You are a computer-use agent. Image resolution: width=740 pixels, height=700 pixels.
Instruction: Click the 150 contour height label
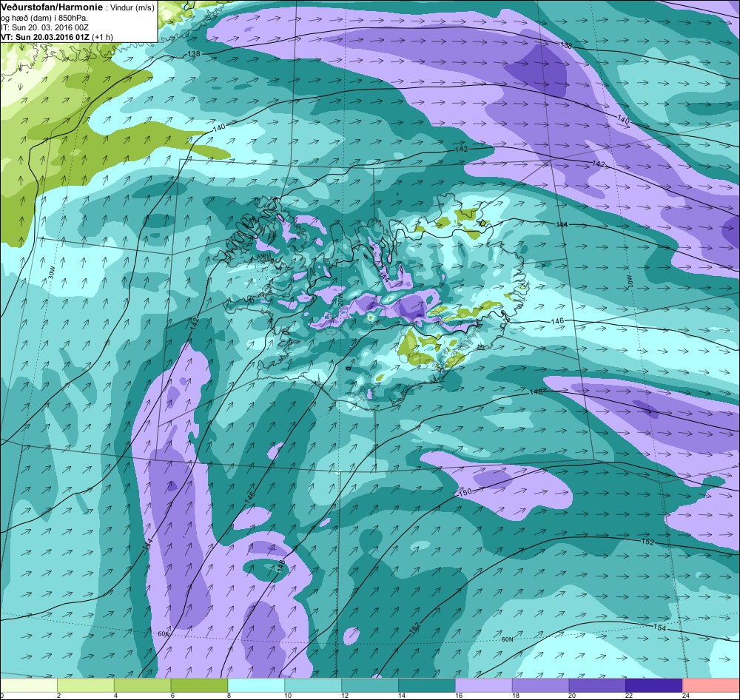(x=465, y=492)
